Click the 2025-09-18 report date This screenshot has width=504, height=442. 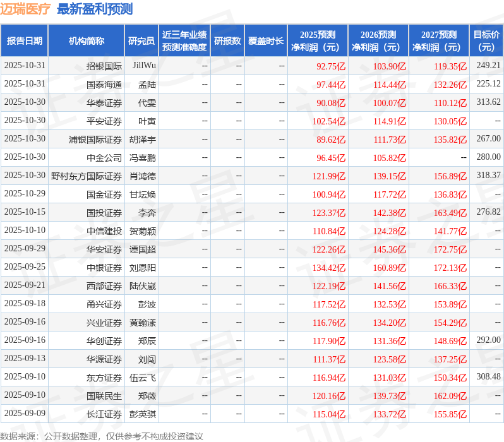25,304
